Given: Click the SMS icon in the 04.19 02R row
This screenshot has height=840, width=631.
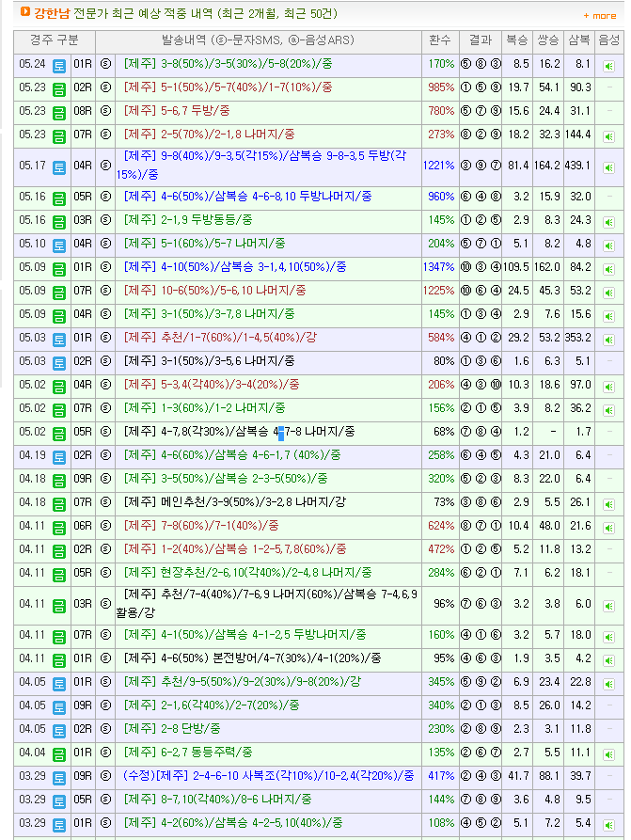Looking at the screenshot, I should (105, 455).
